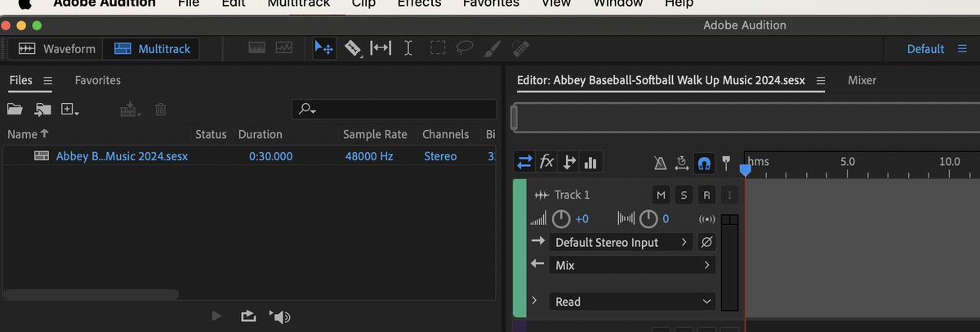The width and height of the screenshot is (980, 332).
Task: Show EQ track controls
Action: point(590,162)
